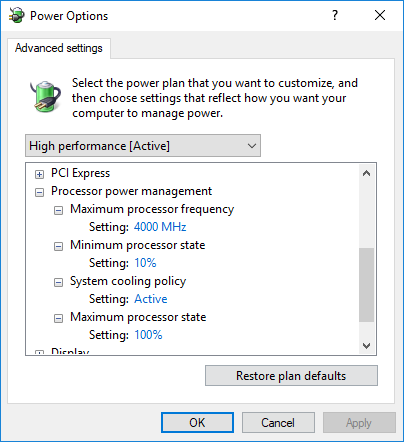Collapse the Maximum processor state node
Screen dimensions: 404x442
(58, 318)
